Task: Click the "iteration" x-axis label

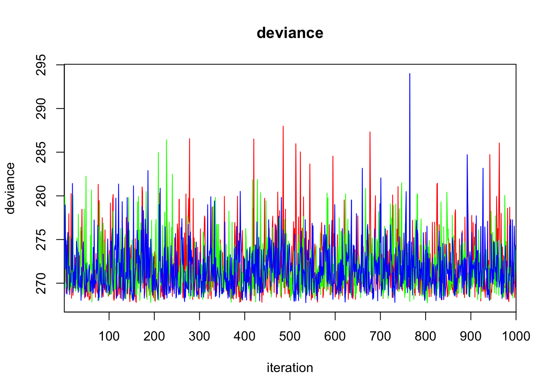Action: click(290, 368)
